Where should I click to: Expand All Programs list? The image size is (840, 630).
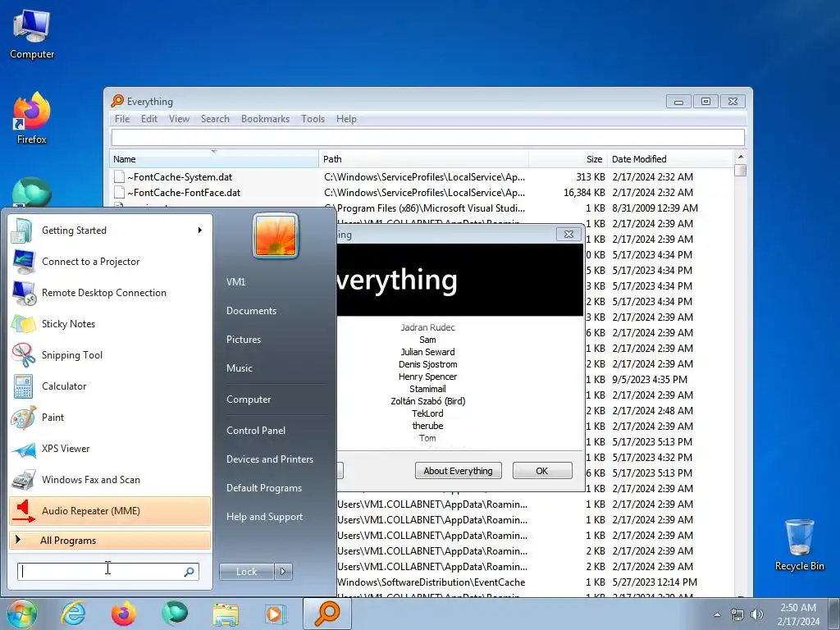coord(109,540)
